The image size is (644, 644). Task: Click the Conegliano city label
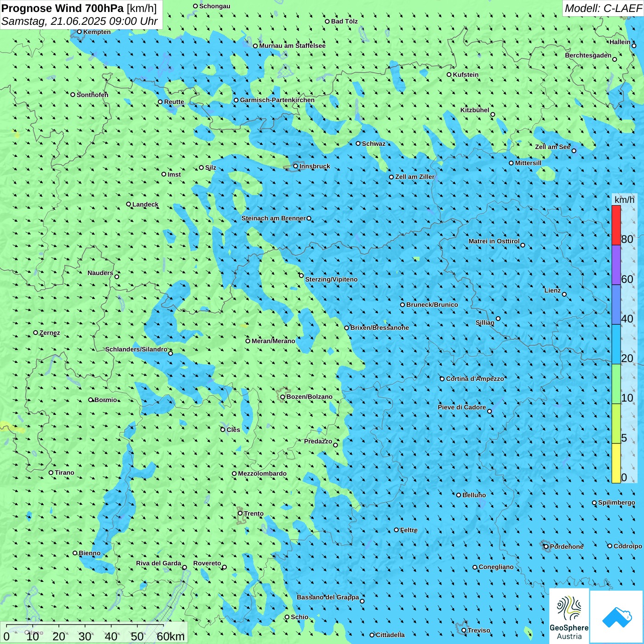(x=496, y=567)
